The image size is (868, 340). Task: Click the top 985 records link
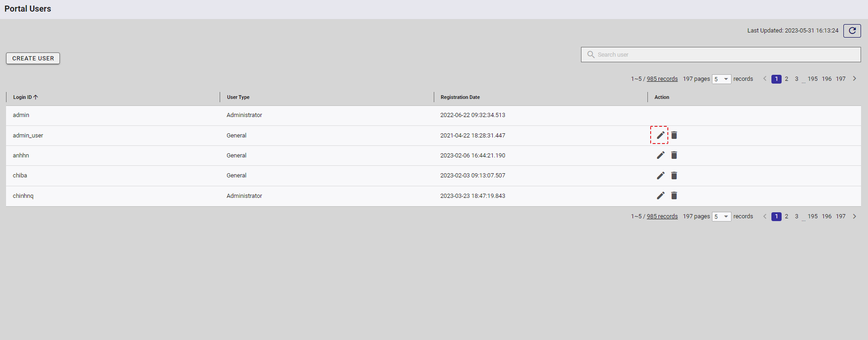(x=662, y=79)
